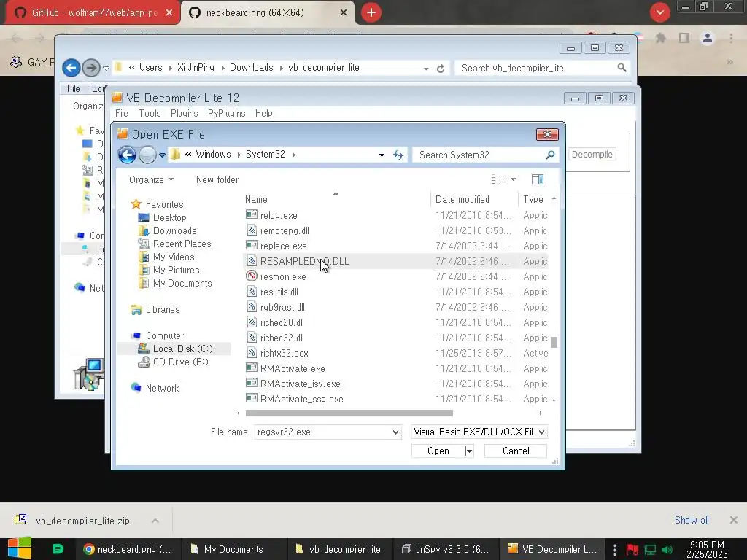This screenshot has width=747, height=560.
Task: Expand the File name dropdown arrow
Action: 395,432
